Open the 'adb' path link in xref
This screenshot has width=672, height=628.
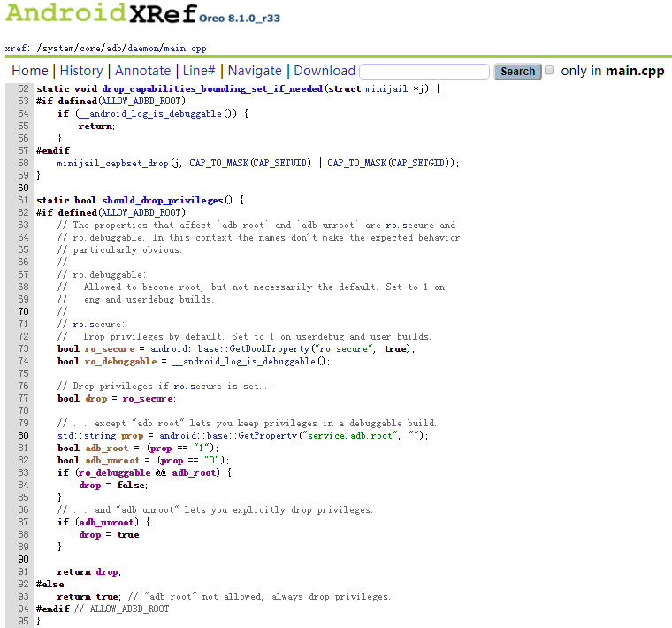point(114,48)
